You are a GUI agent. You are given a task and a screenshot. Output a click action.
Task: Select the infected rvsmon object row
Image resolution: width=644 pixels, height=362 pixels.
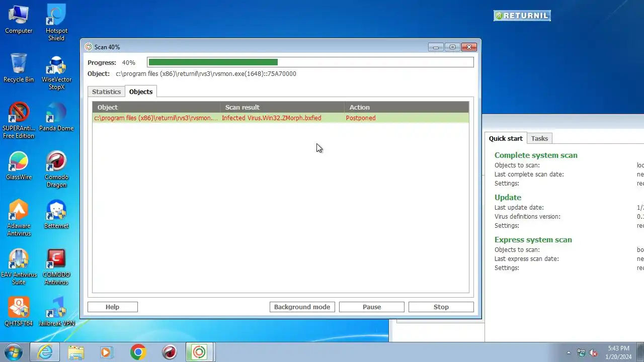coord(281,118)
